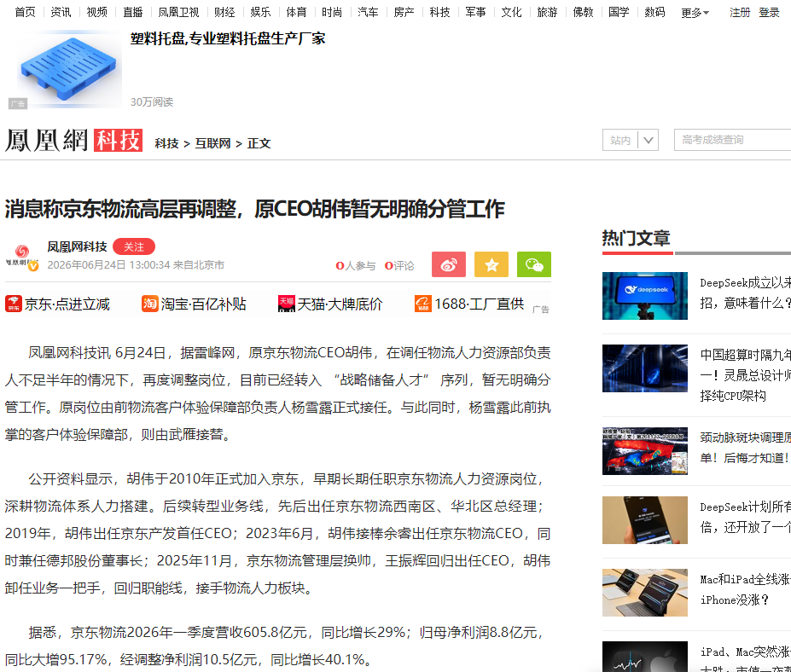Click the 0评论 comments link
Screen dimensions: 791x672
tap(399, 266)
